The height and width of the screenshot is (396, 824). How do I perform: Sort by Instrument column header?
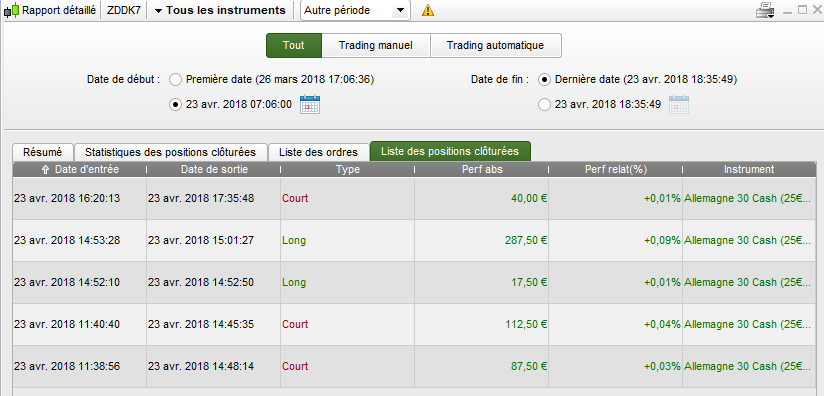tap(749, 169)
